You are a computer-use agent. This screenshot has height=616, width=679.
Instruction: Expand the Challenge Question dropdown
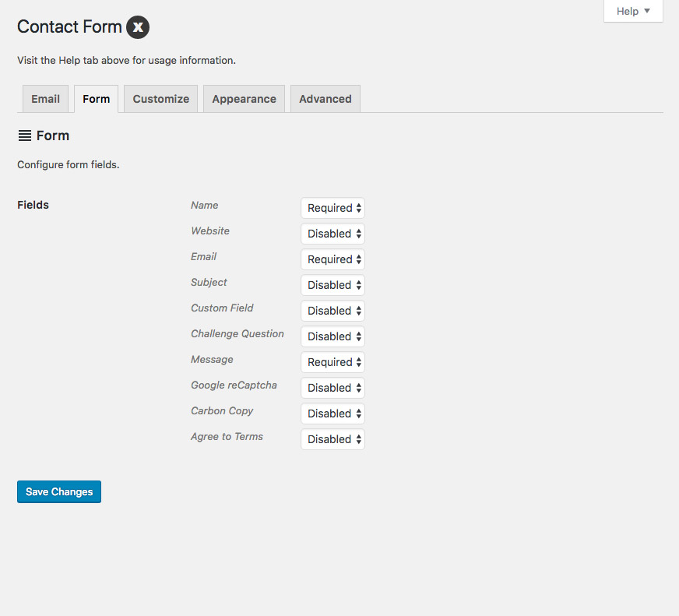tap(333, 336)
